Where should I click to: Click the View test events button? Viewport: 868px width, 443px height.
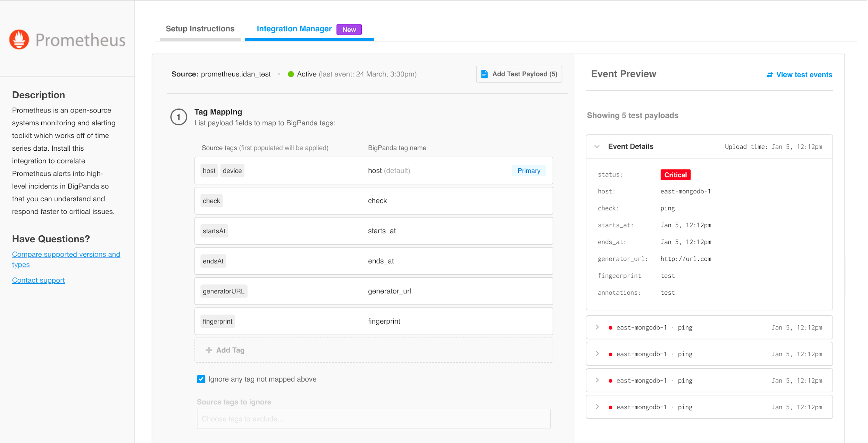click(x=799, y=75)
